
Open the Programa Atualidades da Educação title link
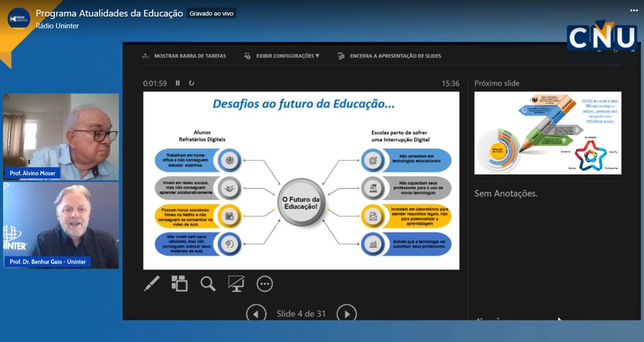[109, 13]
